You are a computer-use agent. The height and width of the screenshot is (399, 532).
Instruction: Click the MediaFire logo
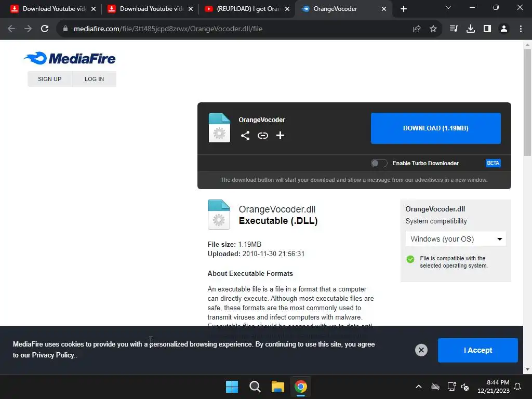pos(70,58)
